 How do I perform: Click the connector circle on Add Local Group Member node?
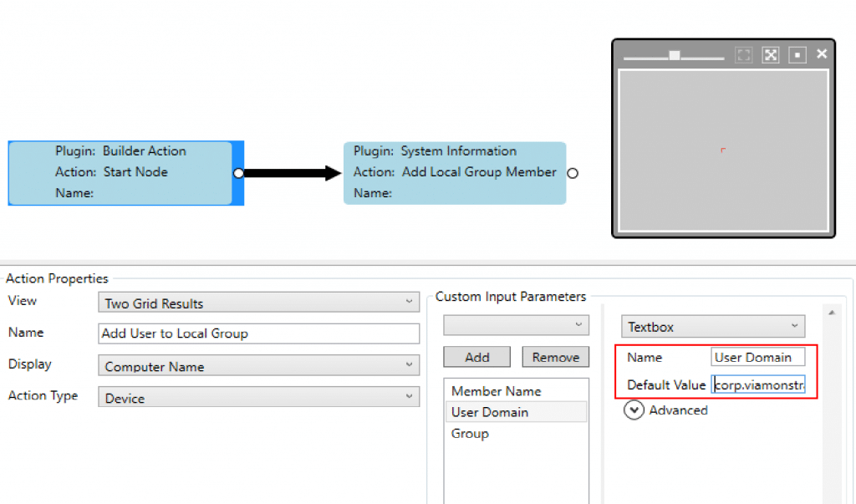tap(573, 173)
